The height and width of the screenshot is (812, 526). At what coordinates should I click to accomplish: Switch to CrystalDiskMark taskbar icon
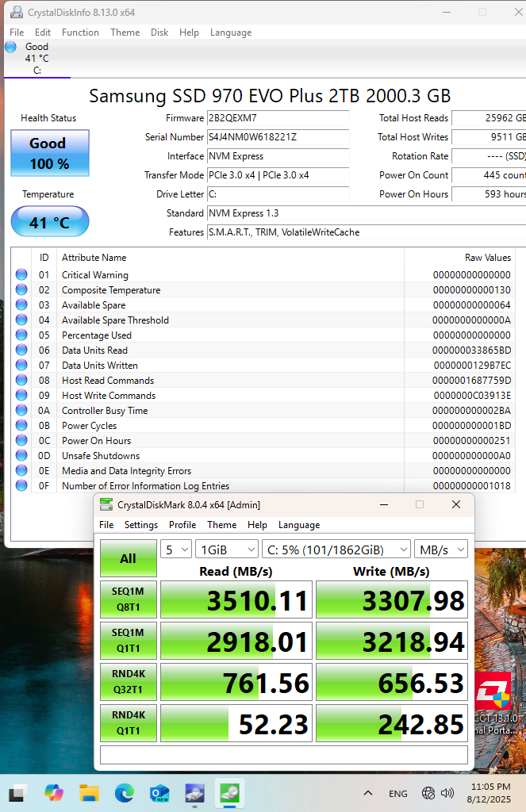coord(229,792)
